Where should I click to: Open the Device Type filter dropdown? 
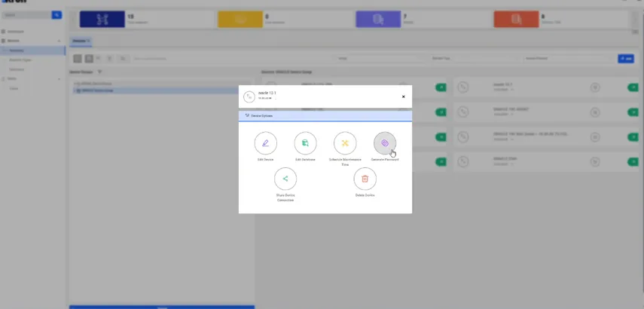point(474,58)
